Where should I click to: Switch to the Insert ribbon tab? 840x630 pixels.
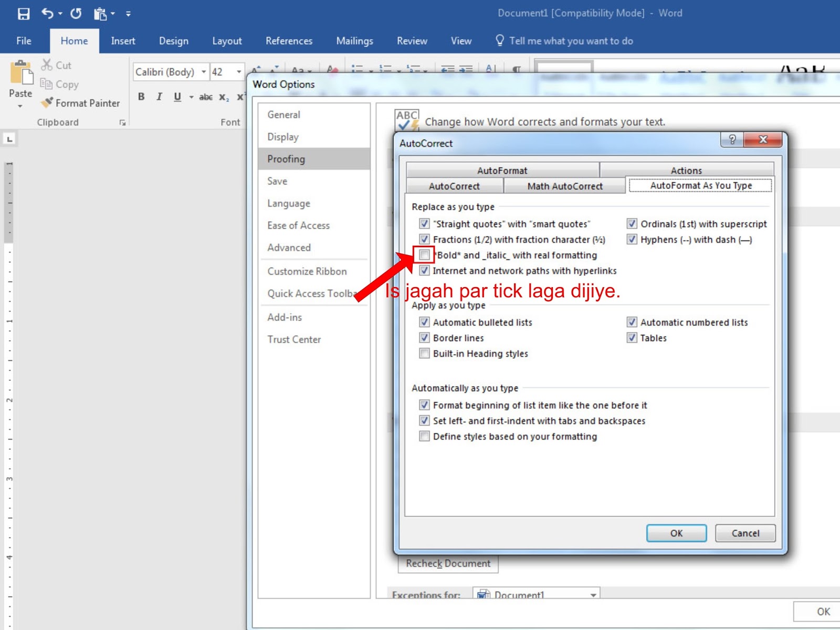pos(123,41)
